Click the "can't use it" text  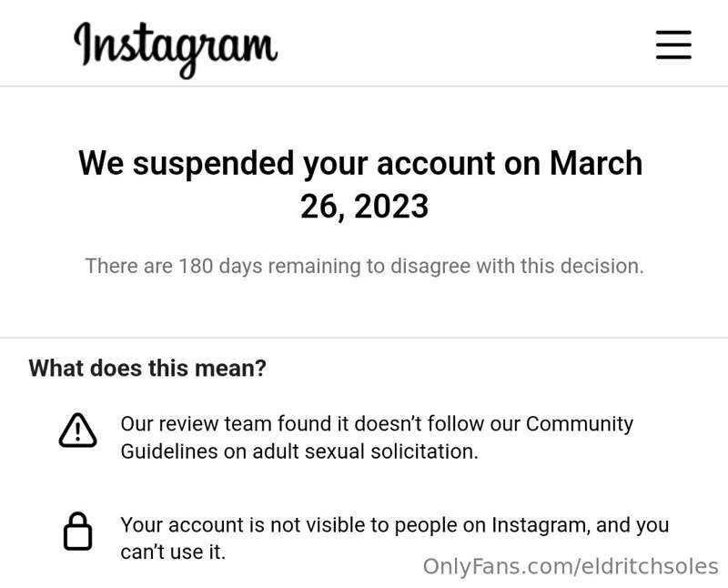(172, 553)
